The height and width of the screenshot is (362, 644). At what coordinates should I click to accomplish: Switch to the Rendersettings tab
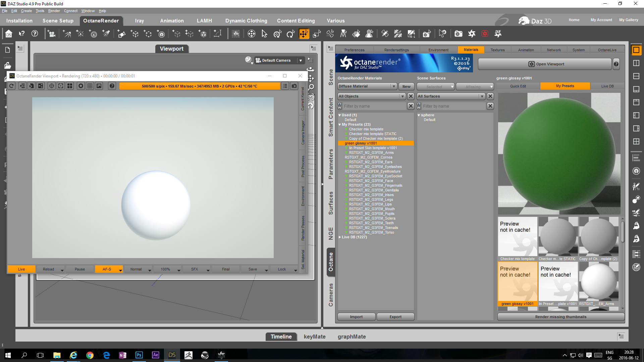(x=396, y=50)
